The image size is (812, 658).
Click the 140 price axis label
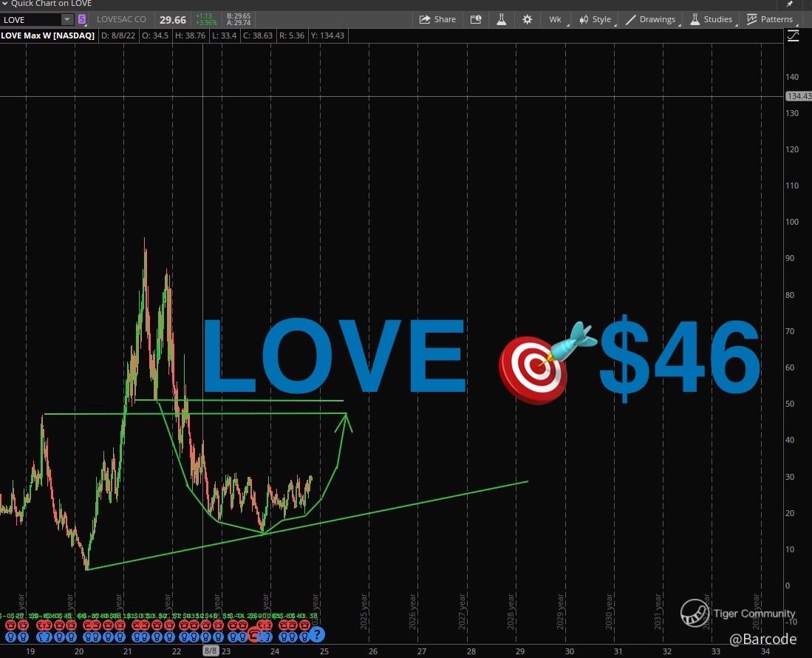click(x=792, y=77)
